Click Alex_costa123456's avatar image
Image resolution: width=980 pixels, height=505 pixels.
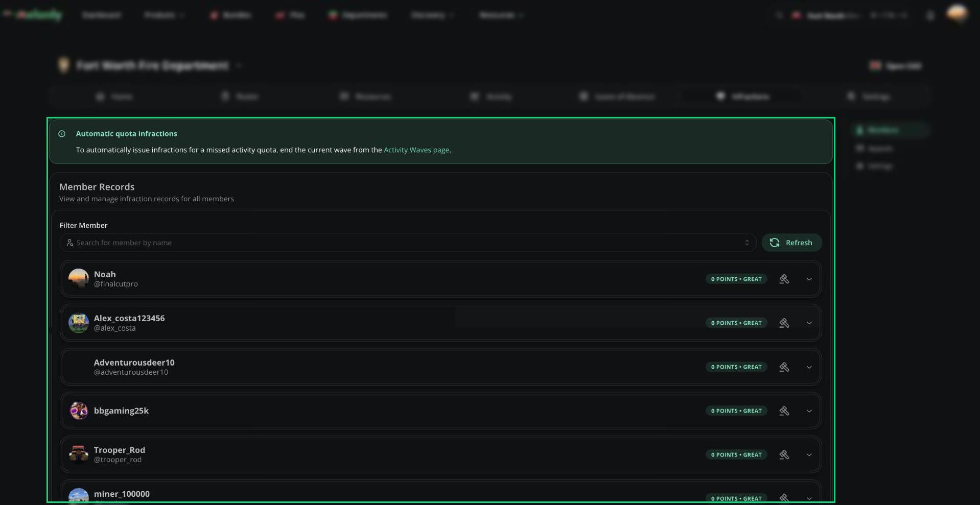(79, 323)
